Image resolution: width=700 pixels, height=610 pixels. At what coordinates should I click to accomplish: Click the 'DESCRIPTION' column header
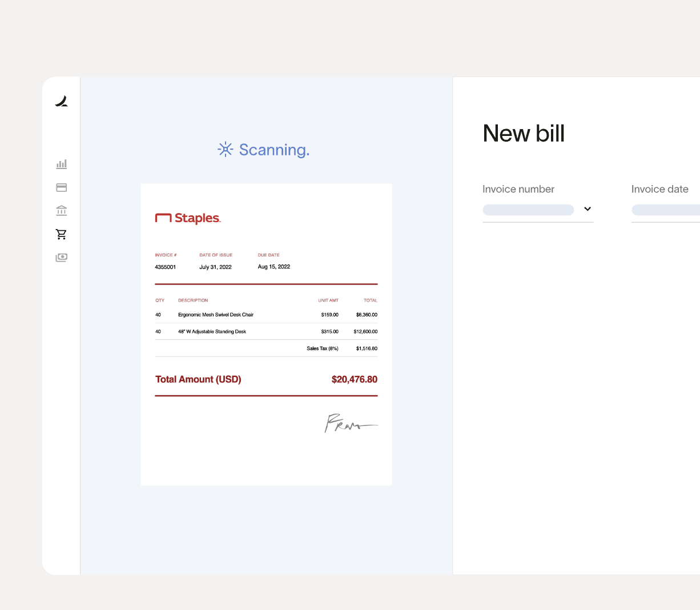[193, 300]
